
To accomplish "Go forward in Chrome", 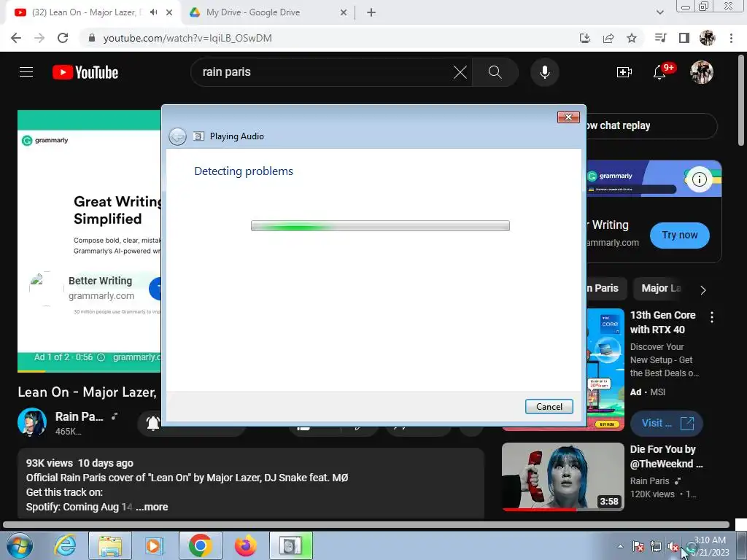I will click(x=39, y=38).
